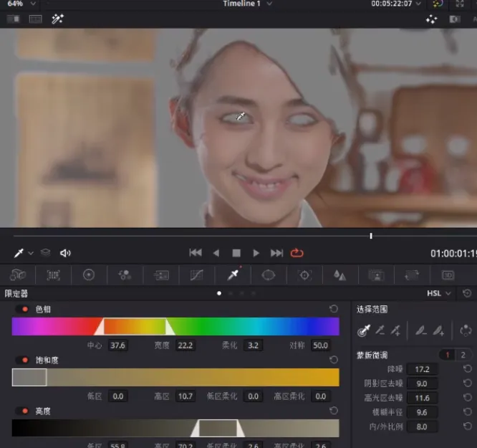Switch to matte finesse page 1

point(447,355)
